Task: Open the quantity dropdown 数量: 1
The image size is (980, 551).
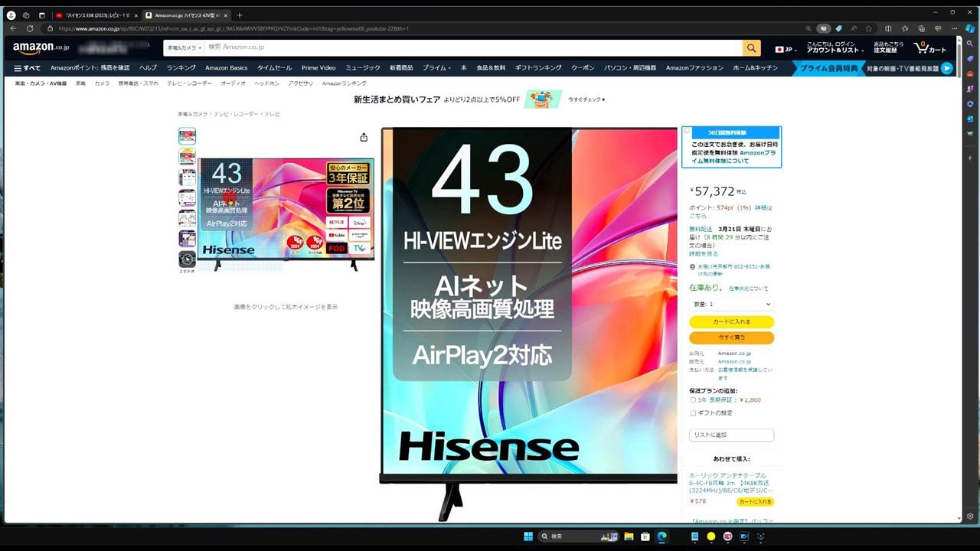Action: pos(731,304)
